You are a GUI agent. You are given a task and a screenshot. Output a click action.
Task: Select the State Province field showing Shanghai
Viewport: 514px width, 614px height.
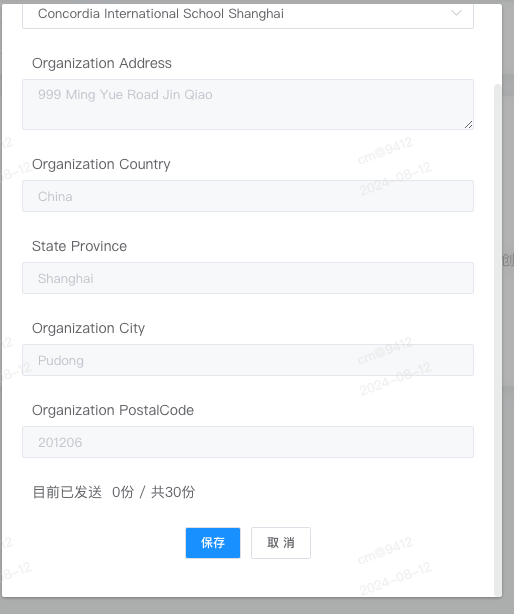point(248,278)
